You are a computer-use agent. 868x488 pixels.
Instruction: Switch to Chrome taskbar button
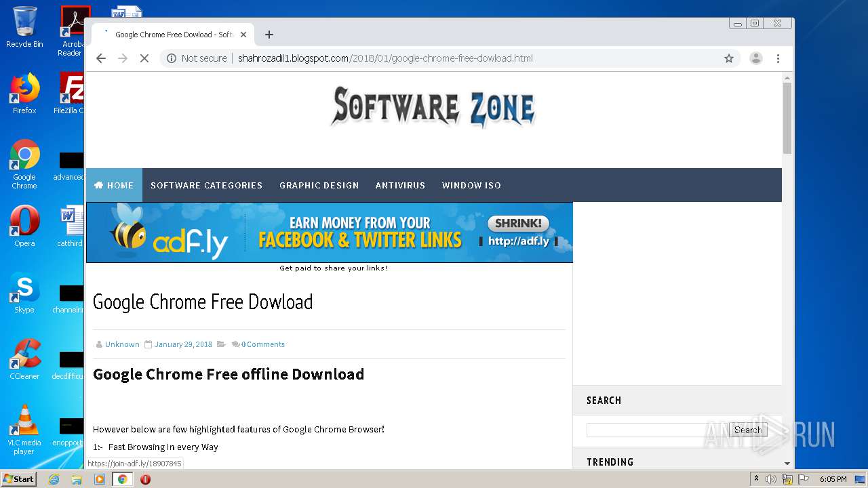pos(123,479)
